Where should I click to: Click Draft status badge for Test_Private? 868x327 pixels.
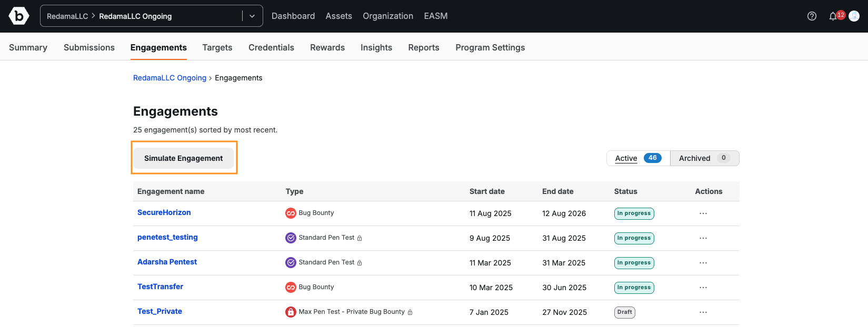624,312
